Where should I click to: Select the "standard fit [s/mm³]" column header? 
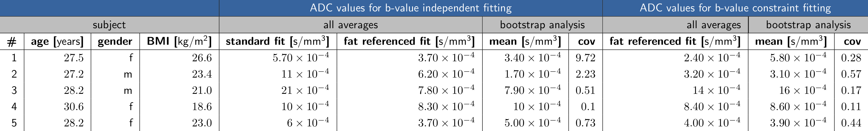pyautogui.click(x=277, y=41)
